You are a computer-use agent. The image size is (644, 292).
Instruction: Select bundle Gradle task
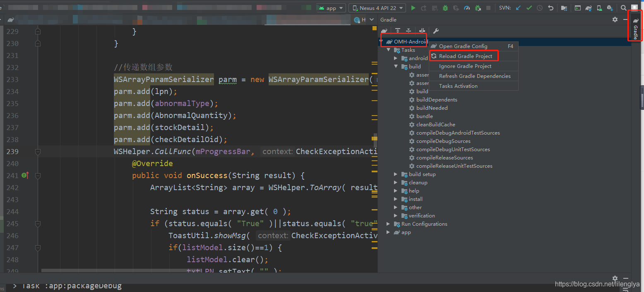point(425,116)
